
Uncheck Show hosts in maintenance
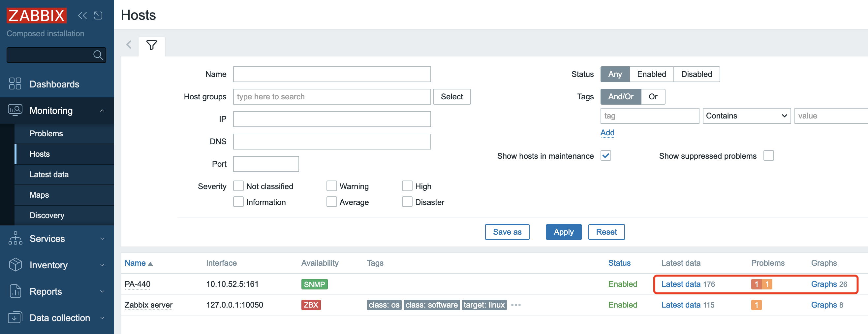(x=605, y=155)
